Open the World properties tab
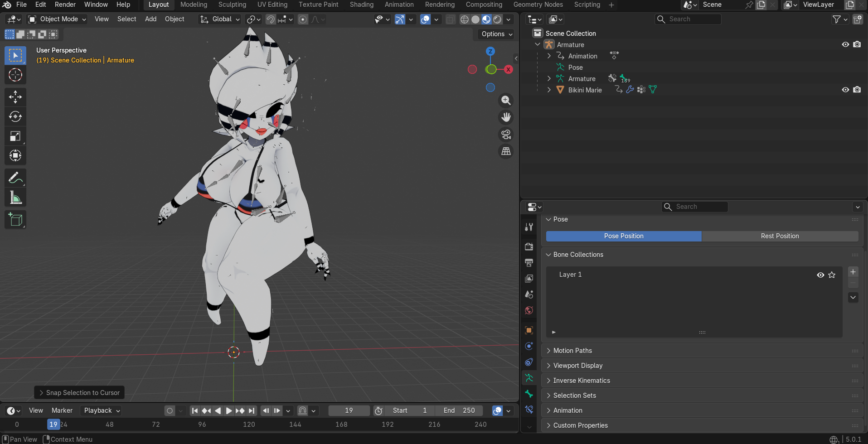Image resolution: width=868 pixels, height=444 pixels. pos(529,310)
